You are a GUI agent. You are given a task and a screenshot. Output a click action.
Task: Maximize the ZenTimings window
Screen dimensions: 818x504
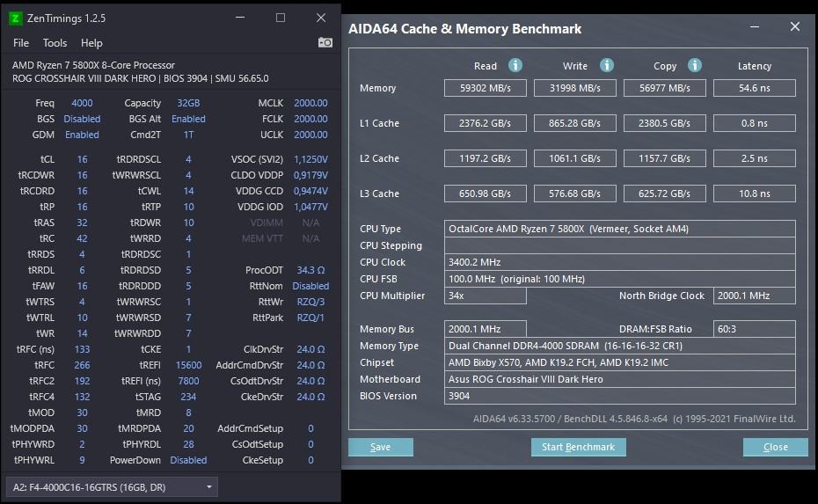point(281,18)
